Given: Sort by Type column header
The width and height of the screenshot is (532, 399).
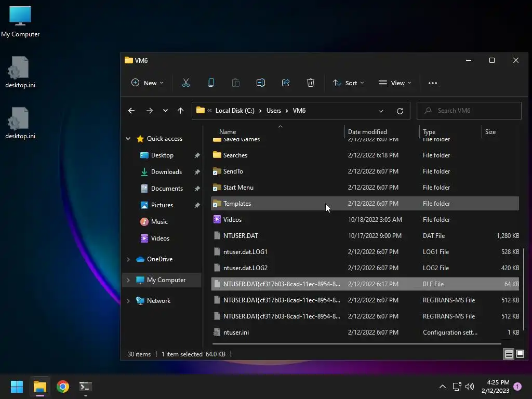Looking at the screenshot, I should click(x=429, y=131).
